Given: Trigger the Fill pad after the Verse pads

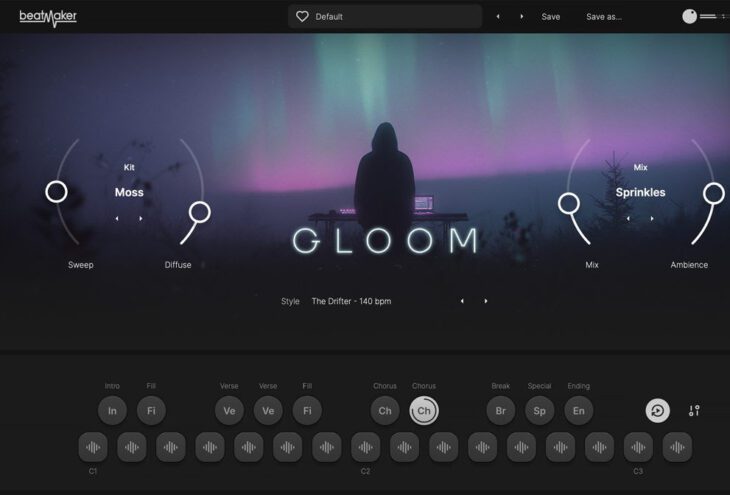Looking at the screenshot, I should pos(307,411).
